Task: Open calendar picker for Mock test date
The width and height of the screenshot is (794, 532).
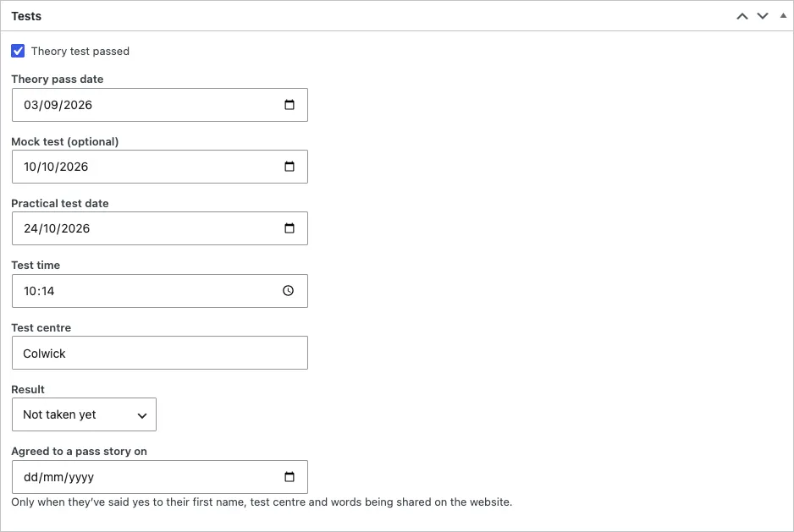Action: [289, 167]
